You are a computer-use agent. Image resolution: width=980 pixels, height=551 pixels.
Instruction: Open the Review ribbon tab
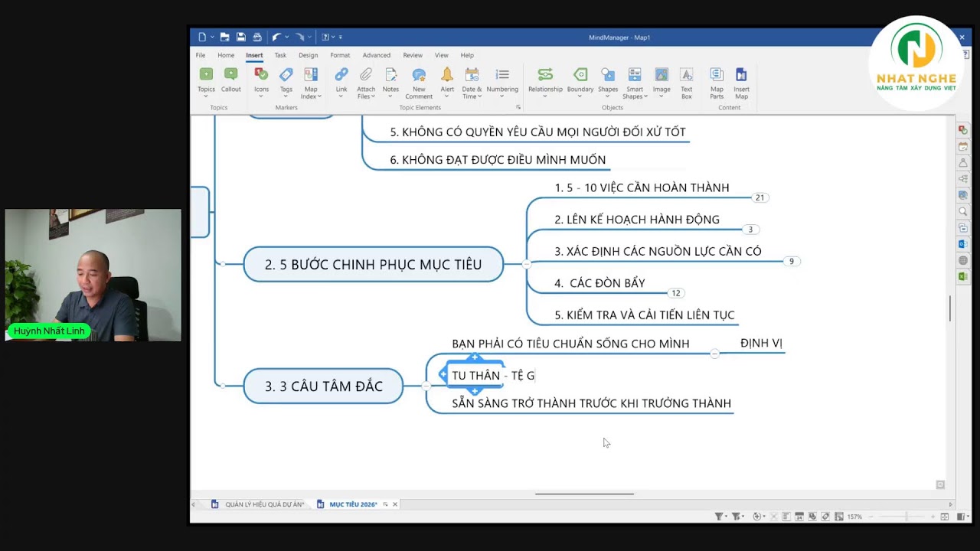coord(413,55)
